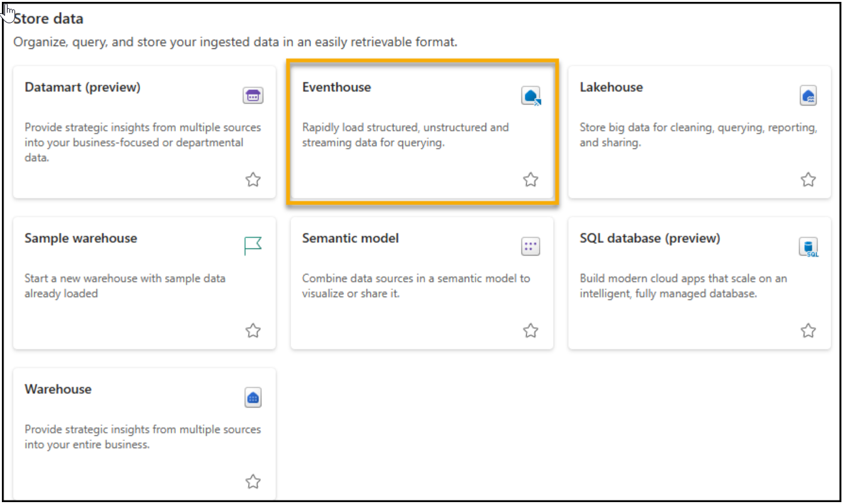This screenshot has height=504, width=842.
Task: Choose the Sample warehouse card title
Action: 81,238
